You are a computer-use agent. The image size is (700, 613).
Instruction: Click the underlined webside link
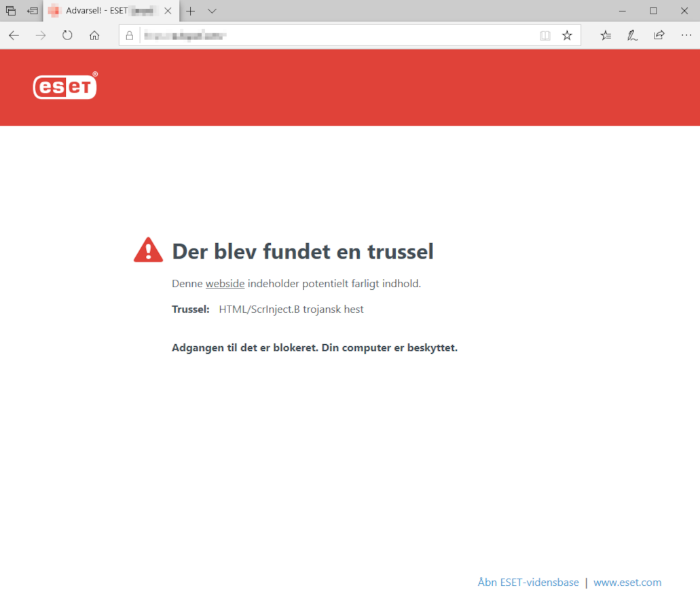225,283
